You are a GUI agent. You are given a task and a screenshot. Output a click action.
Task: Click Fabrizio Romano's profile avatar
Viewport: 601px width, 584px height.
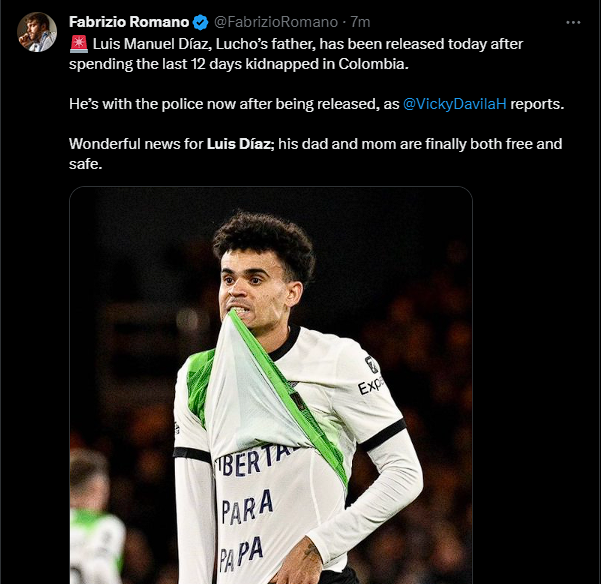37,32
